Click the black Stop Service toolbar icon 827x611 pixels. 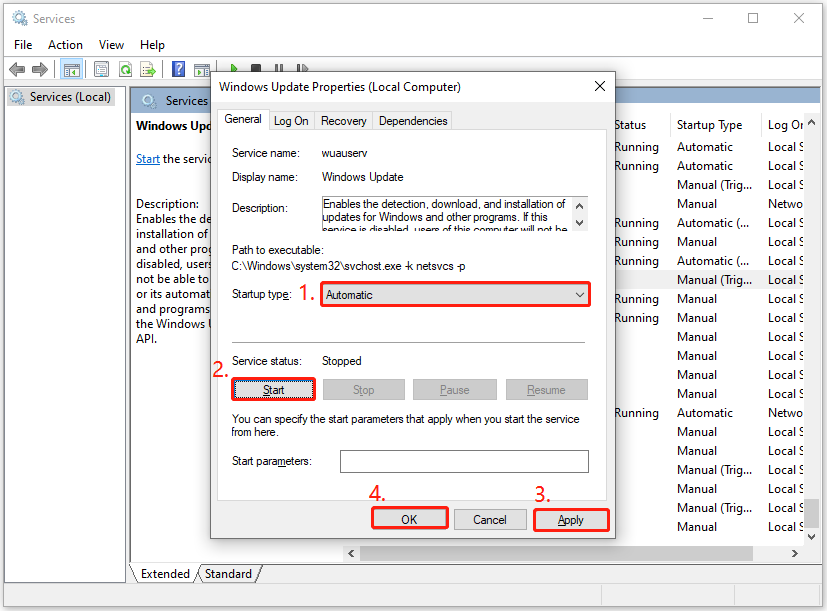(x=256, y=69)
